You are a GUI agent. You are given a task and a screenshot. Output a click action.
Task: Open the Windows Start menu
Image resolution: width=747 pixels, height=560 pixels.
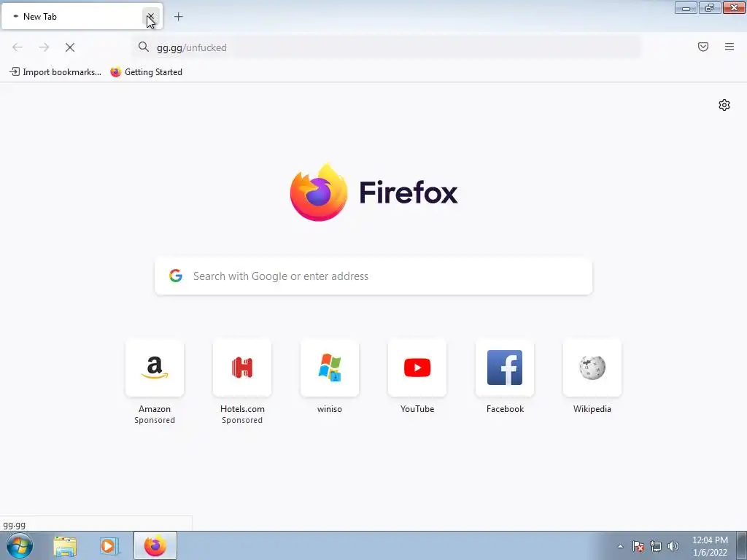[x=20, y=545]
